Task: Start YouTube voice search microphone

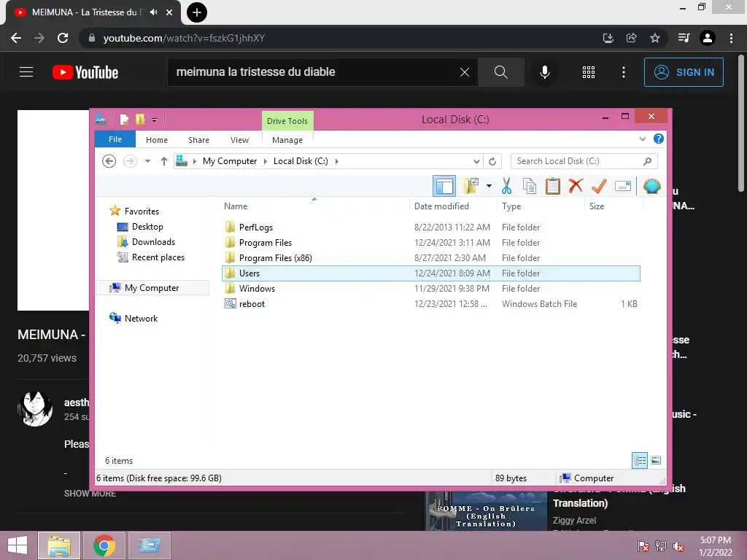Action: pos(544,72)
